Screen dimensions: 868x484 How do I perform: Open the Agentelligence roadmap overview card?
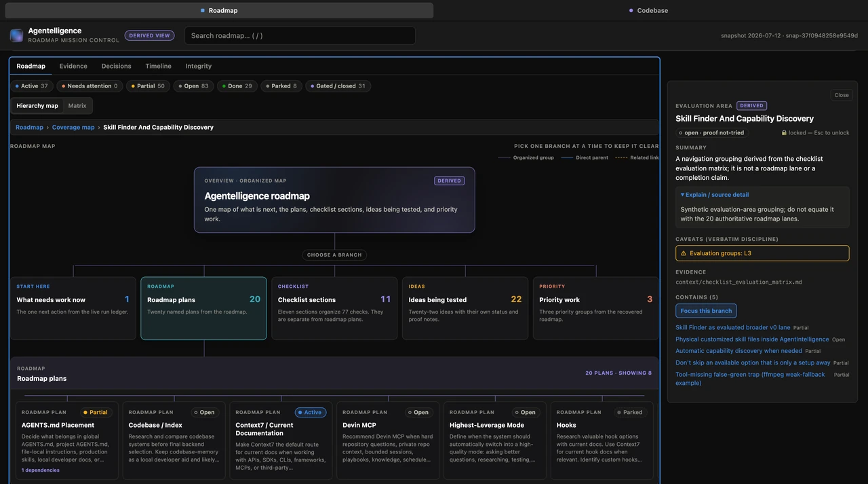click(334, 200)
